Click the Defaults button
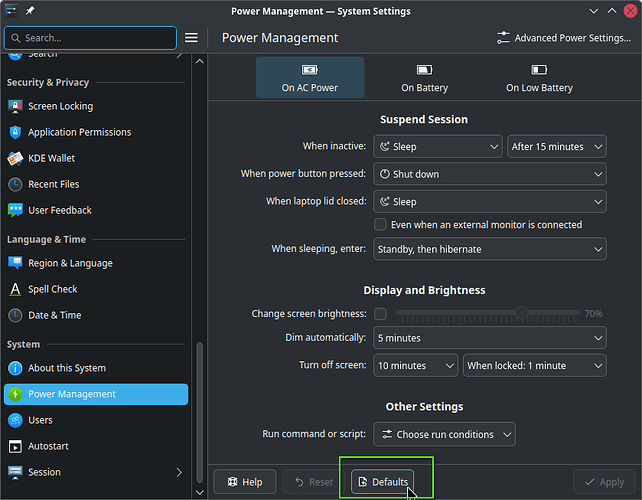The width and height of the screenshot is (642, 500). (x=382, y=482)
